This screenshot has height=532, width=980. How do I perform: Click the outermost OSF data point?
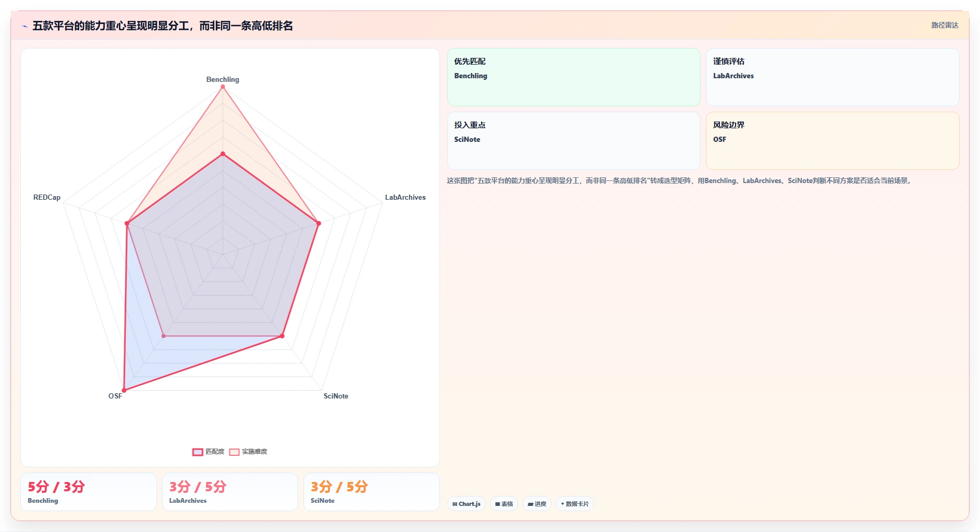tap(124, 390)
